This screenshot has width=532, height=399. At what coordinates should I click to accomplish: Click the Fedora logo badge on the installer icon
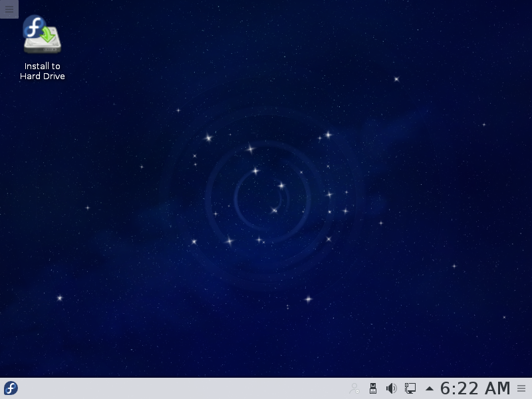point(32,27)
